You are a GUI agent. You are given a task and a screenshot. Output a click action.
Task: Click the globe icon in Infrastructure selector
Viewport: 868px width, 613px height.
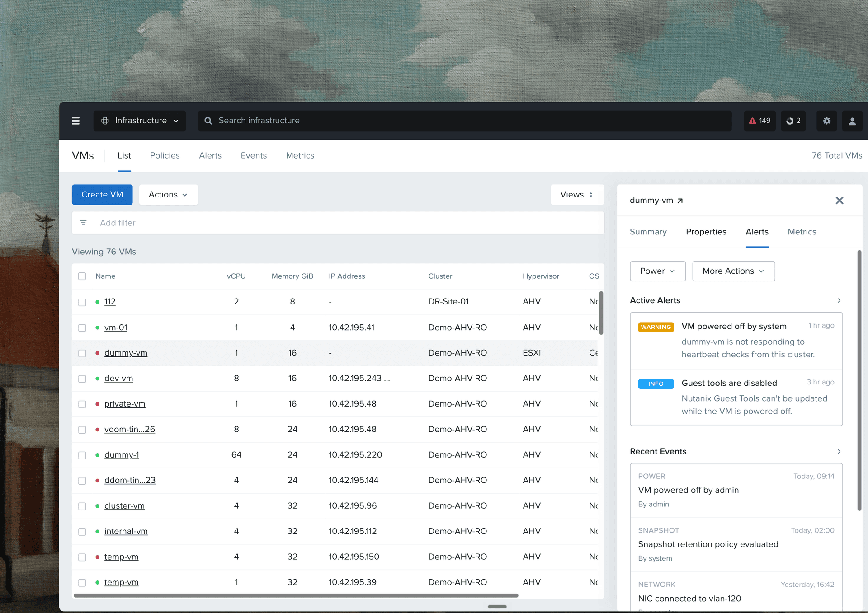point(105,121)
